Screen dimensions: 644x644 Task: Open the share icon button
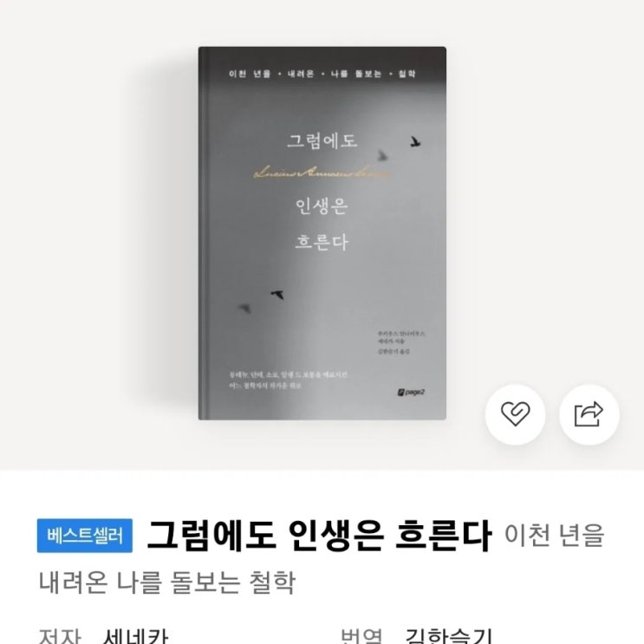coord(589,414)
